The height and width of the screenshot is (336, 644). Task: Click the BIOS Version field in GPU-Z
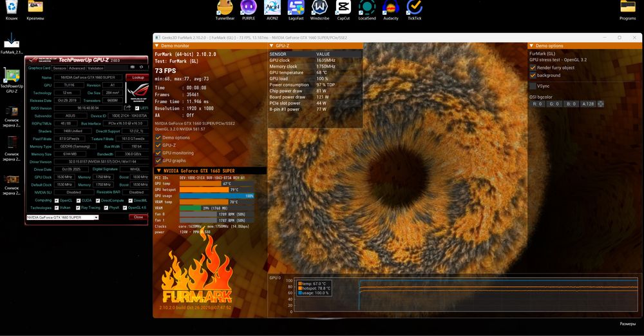(x=88, y=108)
